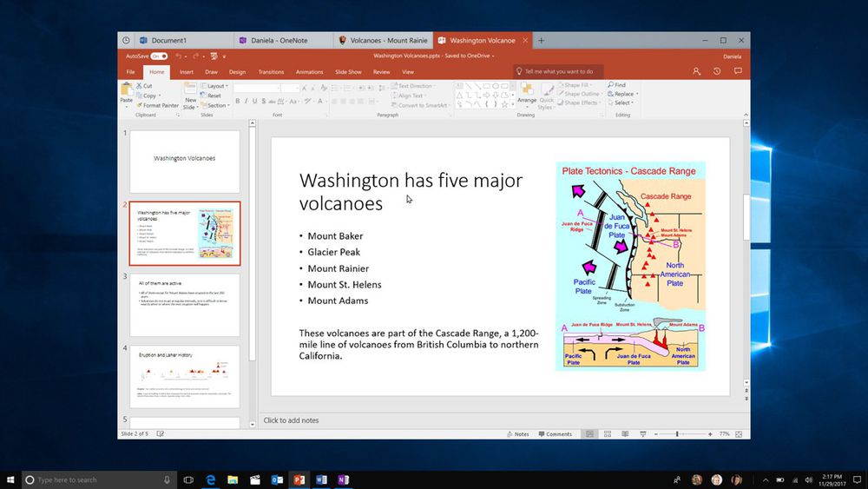Open the Select dropdown in Editing
868x489 pixels.
click(625, 102)
